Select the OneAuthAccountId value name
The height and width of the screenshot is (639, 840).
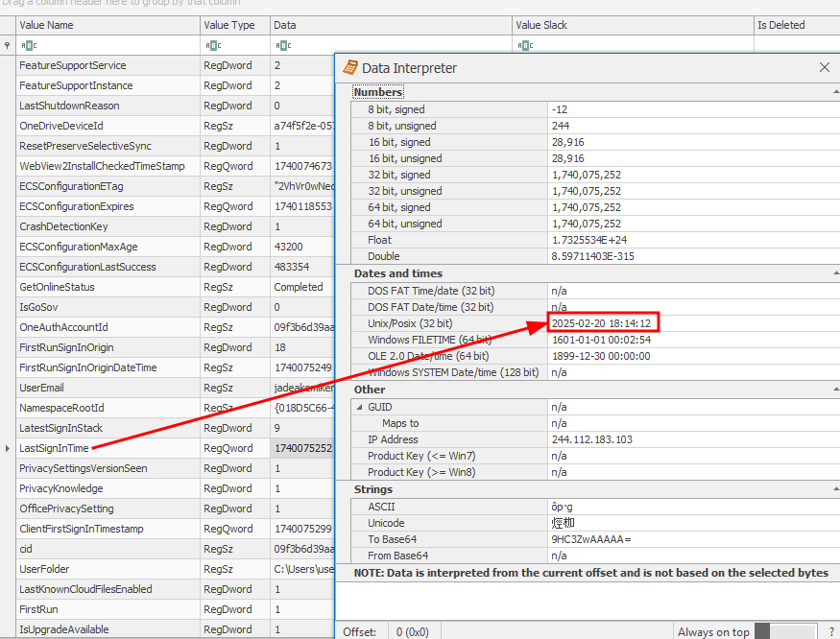point(63,327)
